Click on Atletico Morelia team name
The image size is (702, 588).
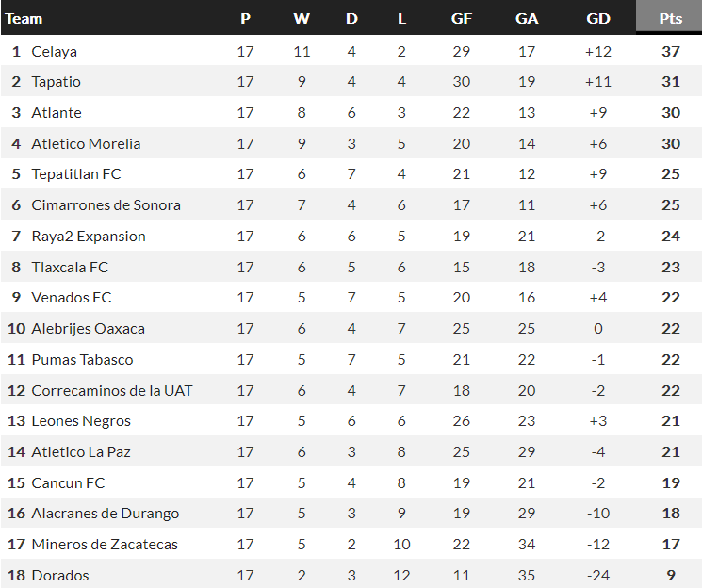(x=86, y=144)
